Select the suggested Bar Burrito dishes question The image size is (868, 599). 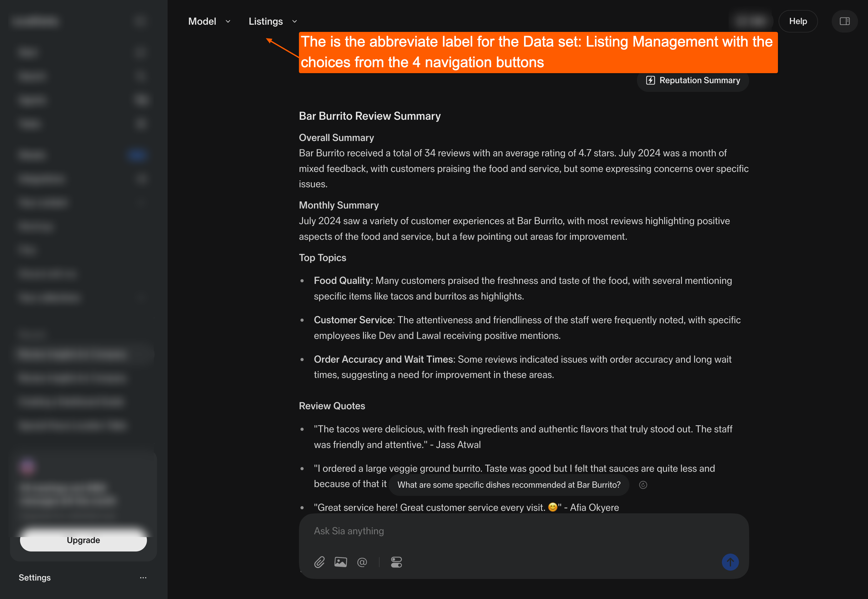tap(508, 485)
